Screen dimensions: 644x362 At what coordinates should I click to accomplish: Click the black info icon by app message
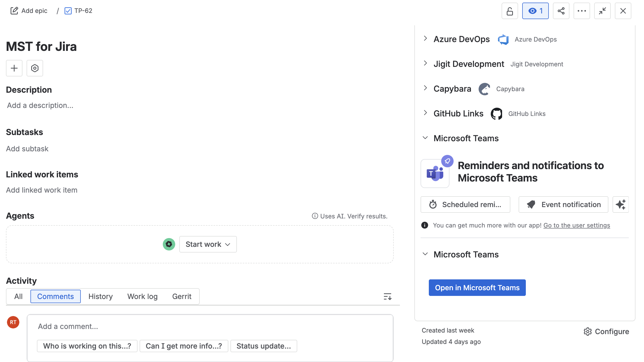coord(424,225)
